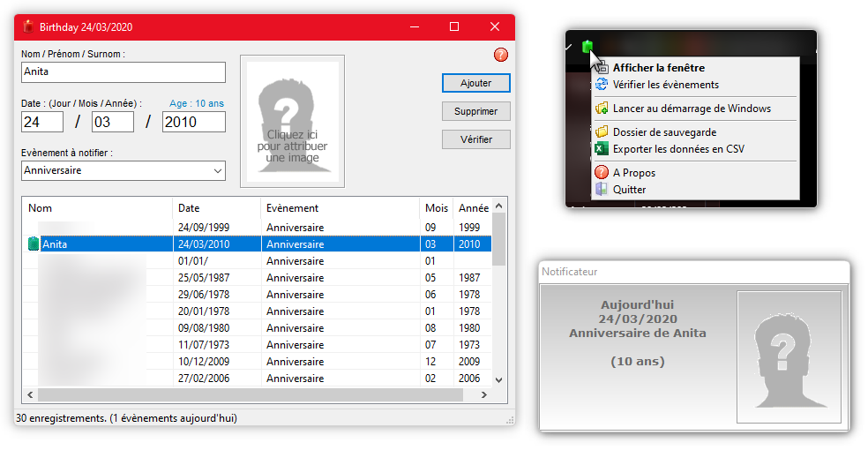Click the red A Propos icon
The height and width of the screenshot is (450, 868).
point(602,173)
